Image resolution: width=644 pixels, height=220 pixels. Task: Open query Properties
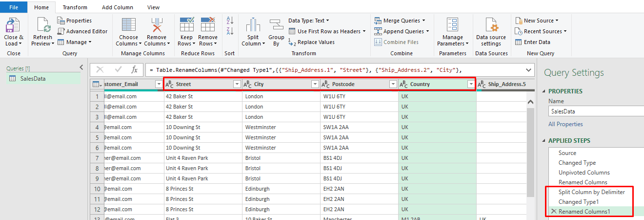[74, 21]
